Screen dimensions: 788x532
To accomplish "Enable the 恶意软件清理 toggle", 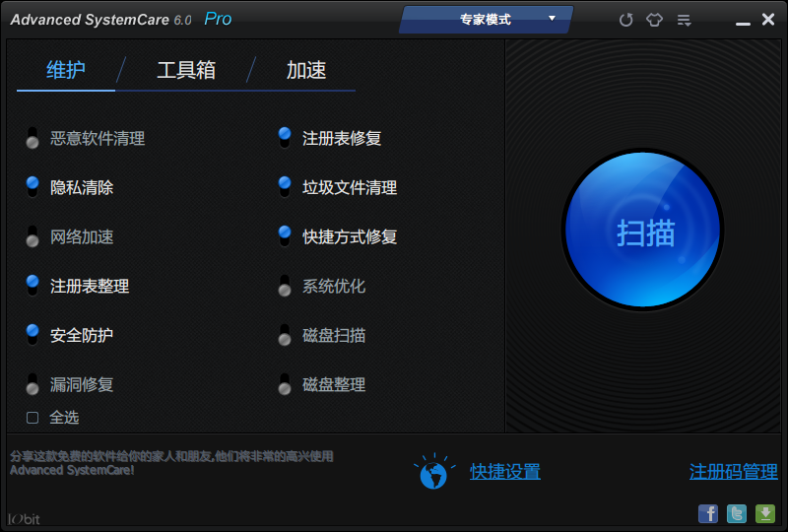I will pos(33,138).
